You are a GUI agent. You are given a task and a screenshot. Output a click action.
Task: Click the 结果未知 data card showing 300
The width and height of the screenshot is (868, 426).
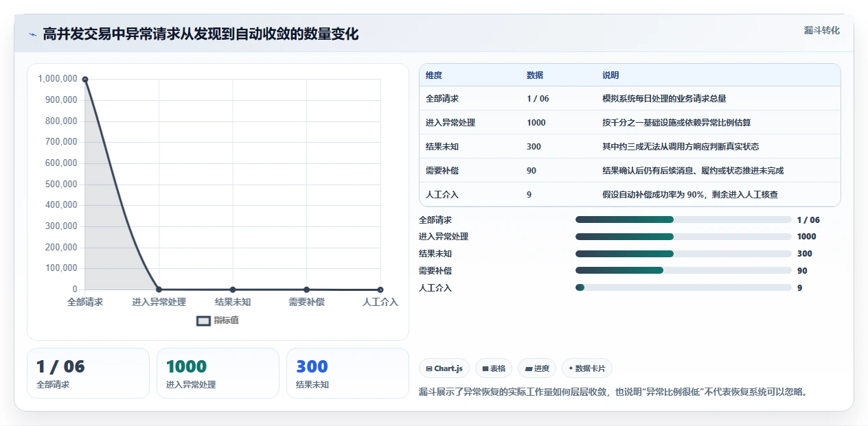pos(347,373)
